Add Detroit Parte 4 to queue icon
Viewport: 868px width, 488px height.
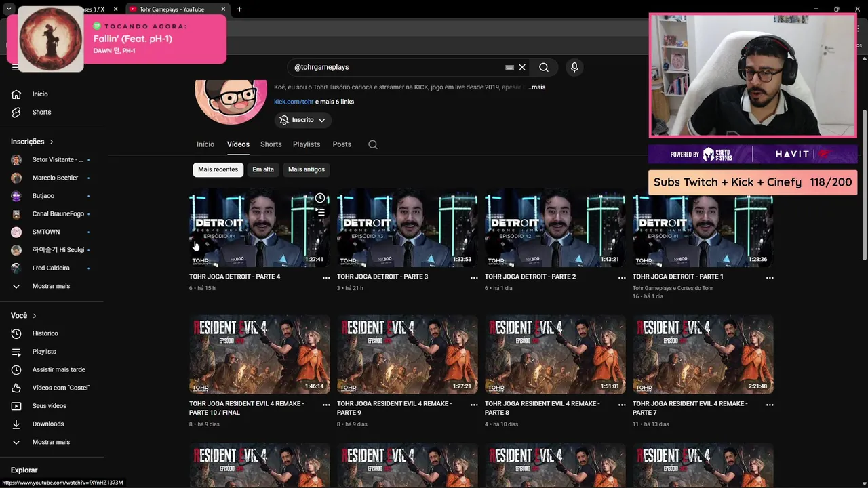320,212
